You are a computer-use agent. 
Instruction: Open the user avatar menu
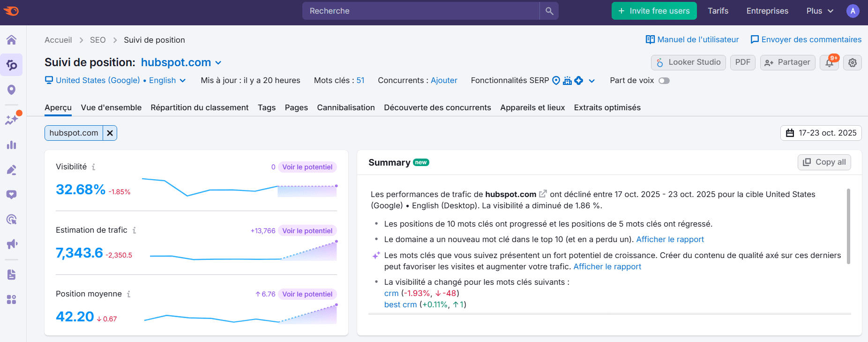click(x=853, y=11)
